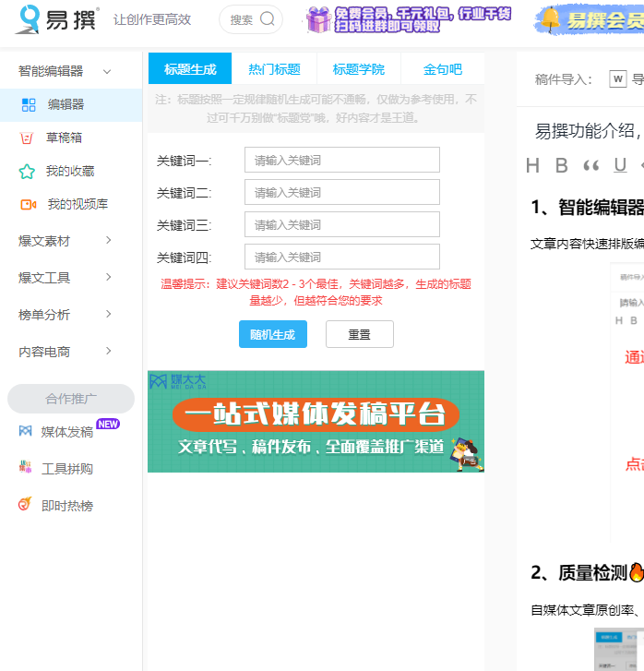Click the 我的收藏 star icon

click(x=27, y=171)
